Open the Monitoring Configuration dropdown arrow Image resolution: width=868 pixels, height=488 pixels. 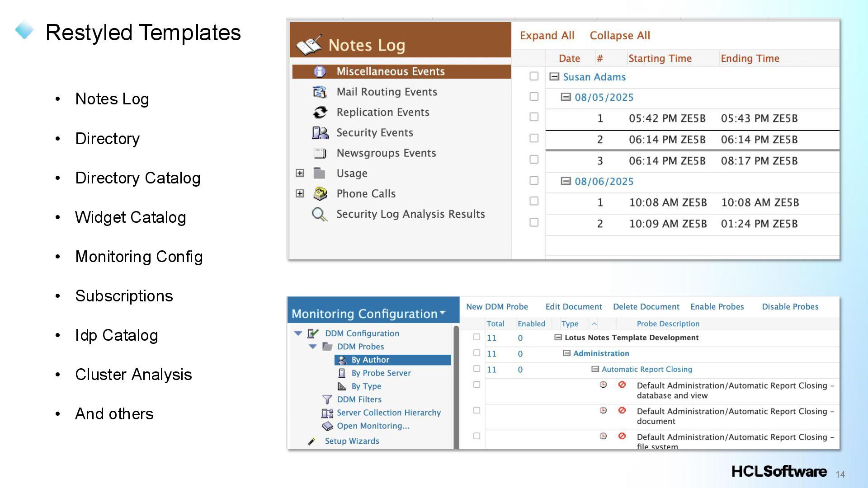coord(443,313)
